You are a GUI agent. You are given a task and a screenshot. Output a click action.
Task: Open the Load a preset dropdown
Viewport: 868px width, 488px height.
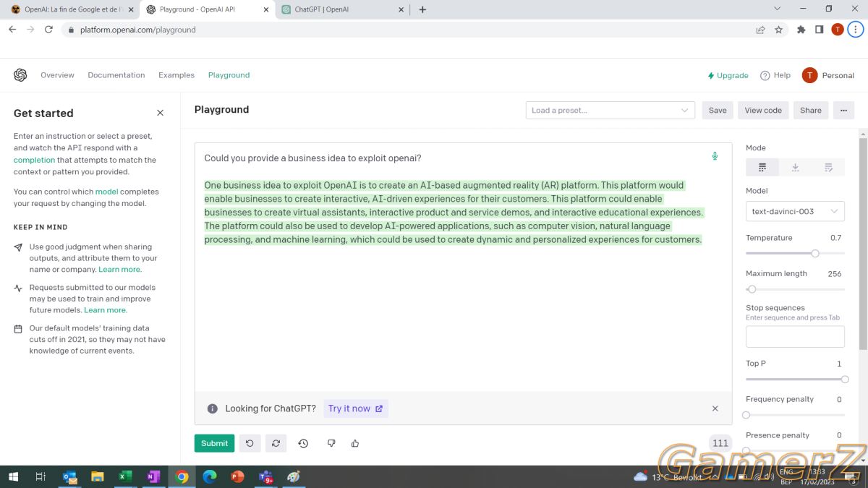click(610, 110)
